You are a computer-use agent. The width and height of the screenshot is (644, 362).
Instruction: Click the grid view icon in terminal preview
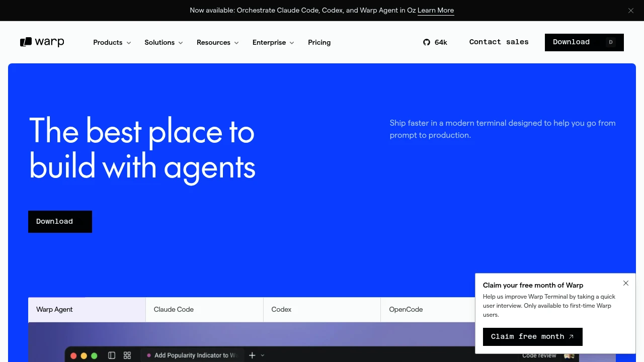point(127,355)
